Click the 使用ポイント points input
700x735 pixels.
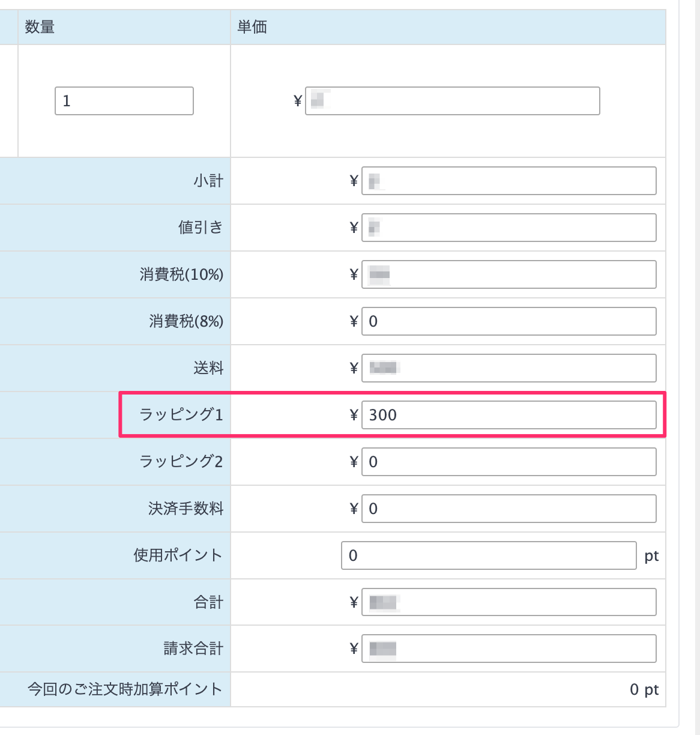(488, 555)
